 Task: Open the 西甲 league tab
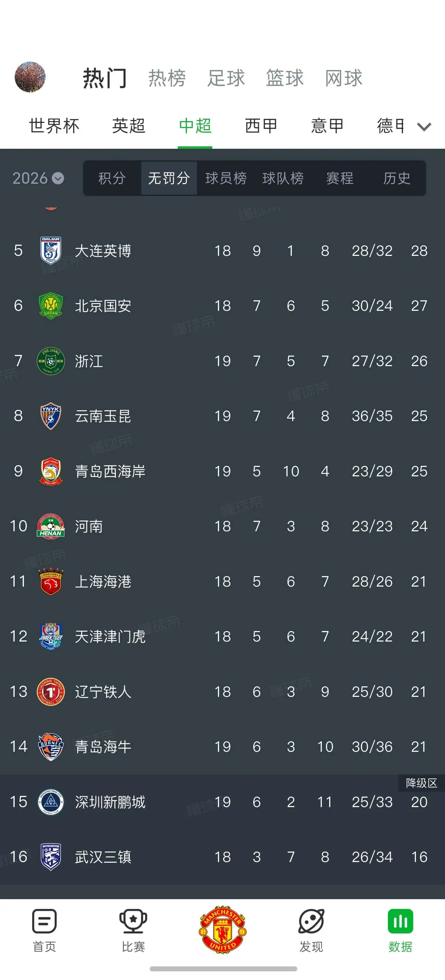click(x=261, y=126)
